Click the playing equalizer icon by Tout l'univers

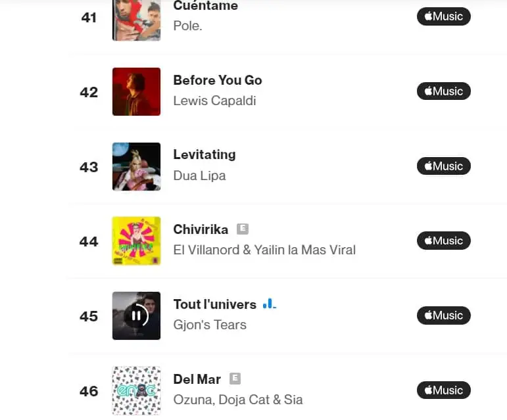click(x=269, y=304)
